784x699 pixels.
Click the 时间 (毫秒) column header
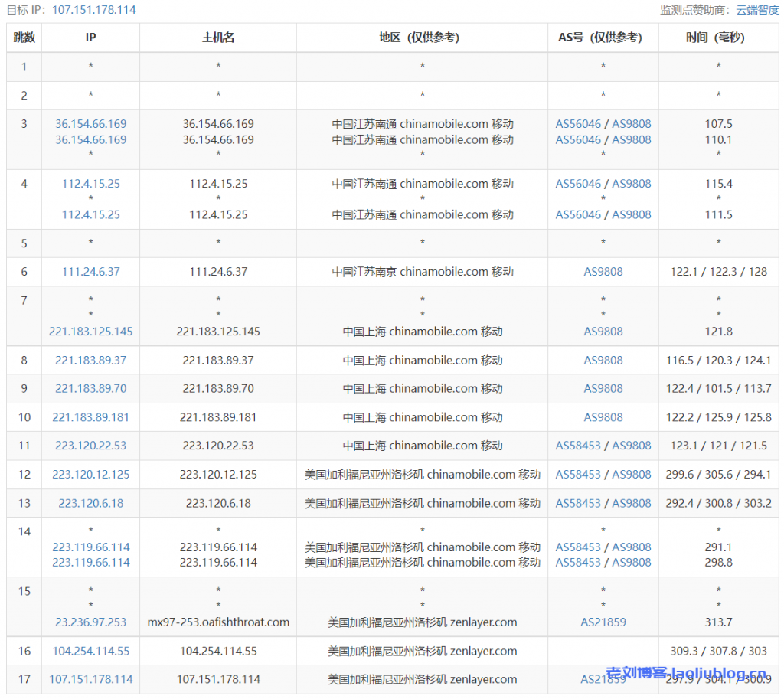pos(718,38)
